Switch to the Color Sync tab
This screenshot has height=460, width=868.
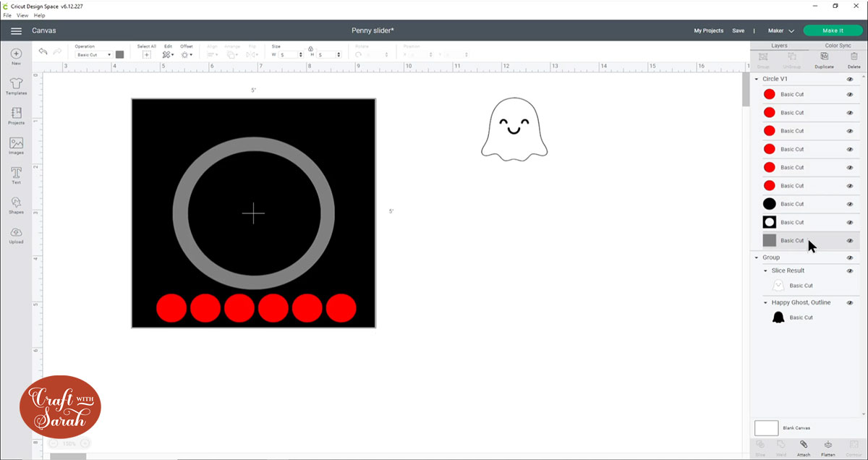(x=839, y=45)
